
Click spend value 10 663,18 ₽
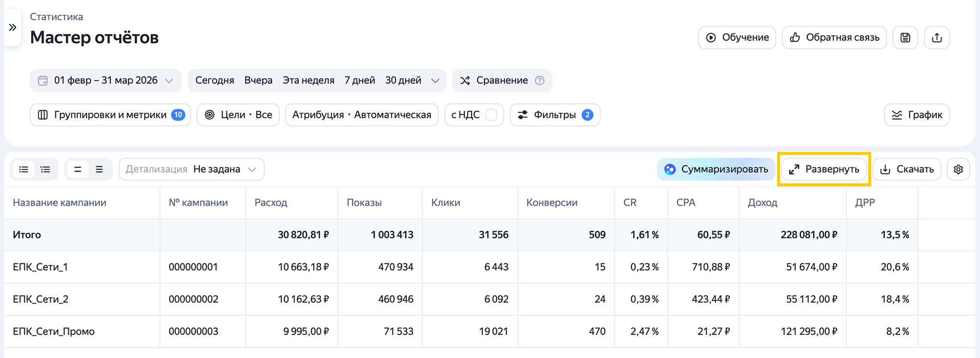303,267
